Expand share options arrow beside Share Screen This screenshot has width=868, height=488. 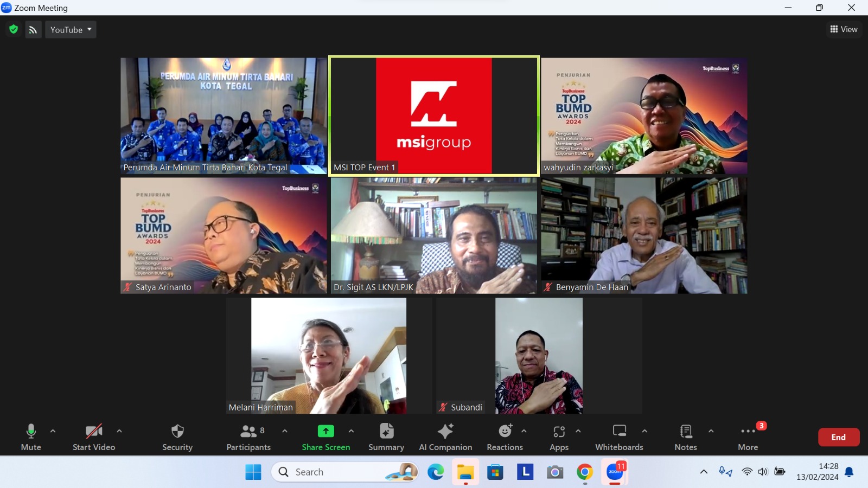pyautogui.click(x=352, y=431)
